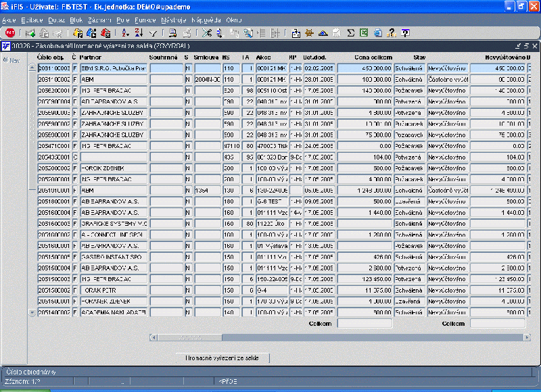Open the Nápověda menu
This screenshot has width=541, height=392.
[206, 20]
